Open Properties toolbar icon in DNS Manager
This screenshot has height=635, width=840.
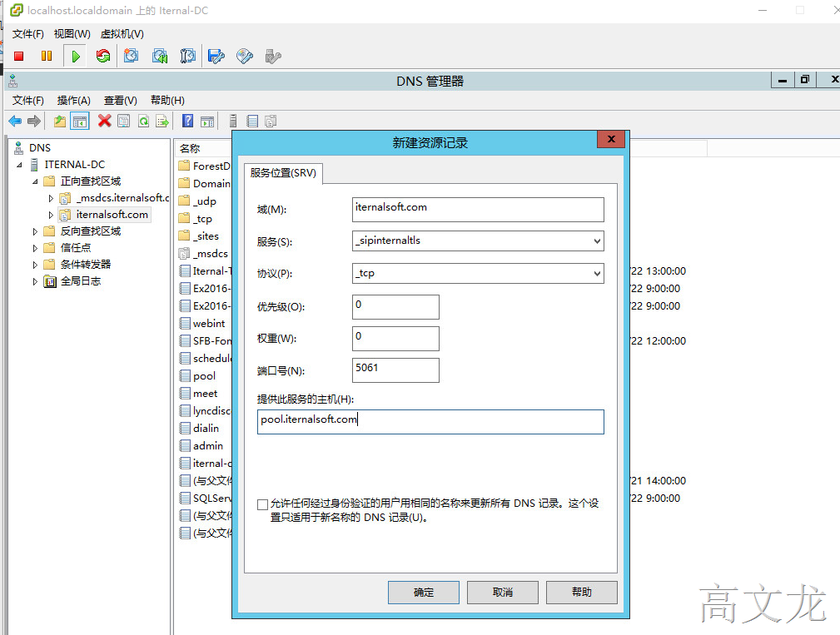124,121
